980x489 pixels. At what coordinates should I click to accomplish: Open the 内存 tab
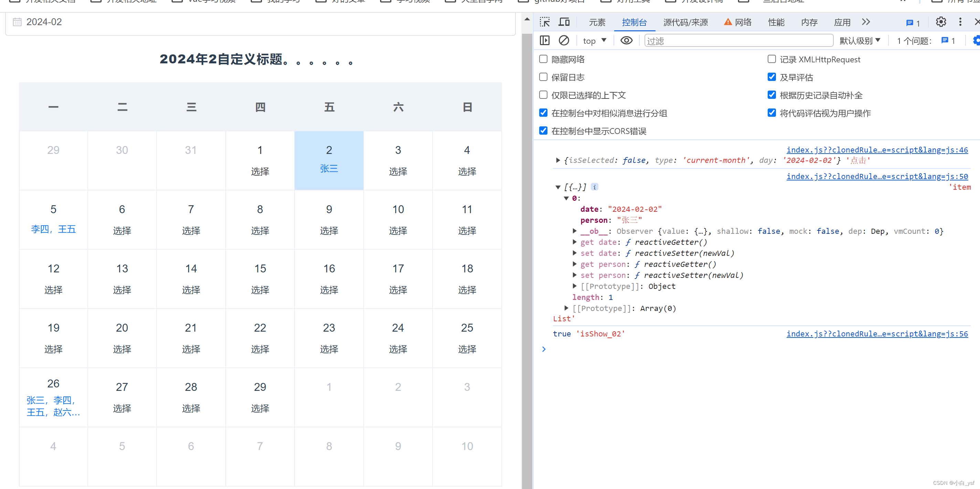pos(809,22)
